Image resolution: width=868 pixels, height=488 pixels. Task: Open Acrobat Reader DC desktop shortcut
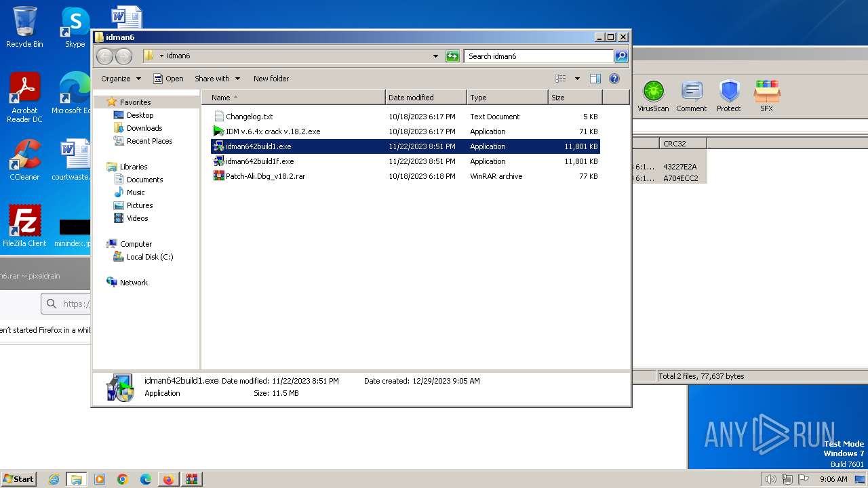coord(24,98)
